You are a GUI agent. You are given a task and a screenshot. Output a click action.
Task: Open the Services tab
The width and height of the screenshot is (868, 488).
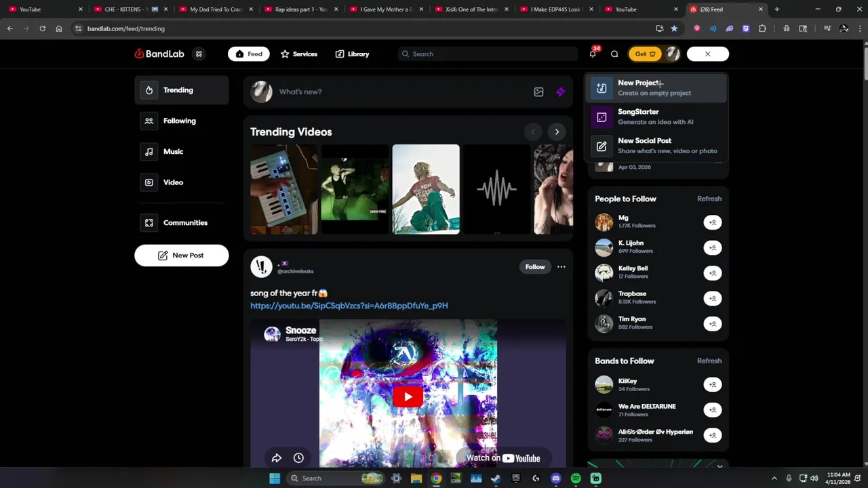[299, 54]
